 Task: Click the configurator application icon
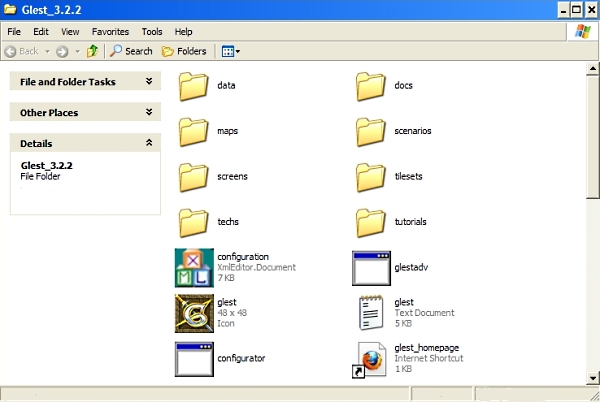pyautogui.click(x=194, y=359)
